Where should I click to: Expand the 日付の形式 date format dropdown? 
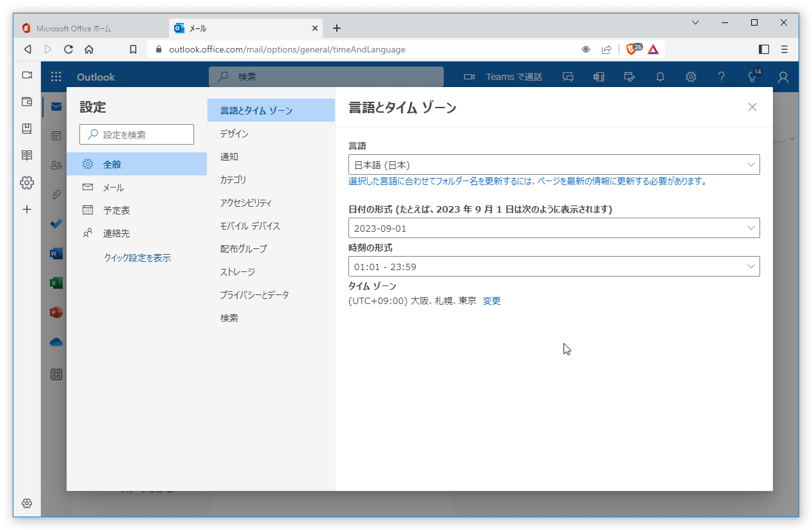(554, 228)
